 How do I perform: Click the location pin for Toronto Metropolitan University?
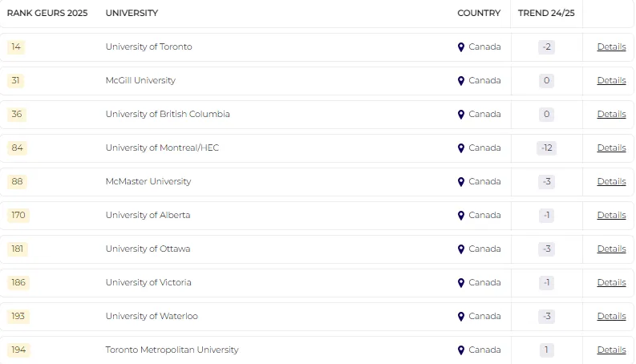click(x=461, y=350)
